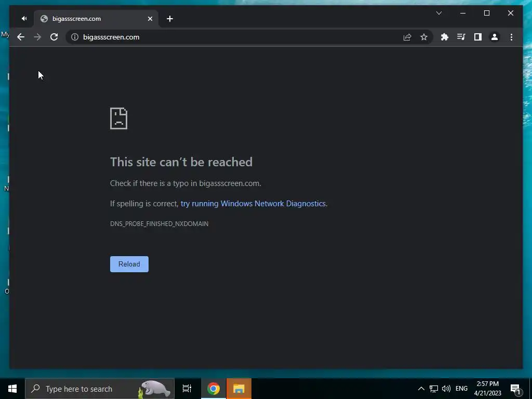
Task: Go back using the back arrow
Action: pyautogui.click(x=21, y=37)
